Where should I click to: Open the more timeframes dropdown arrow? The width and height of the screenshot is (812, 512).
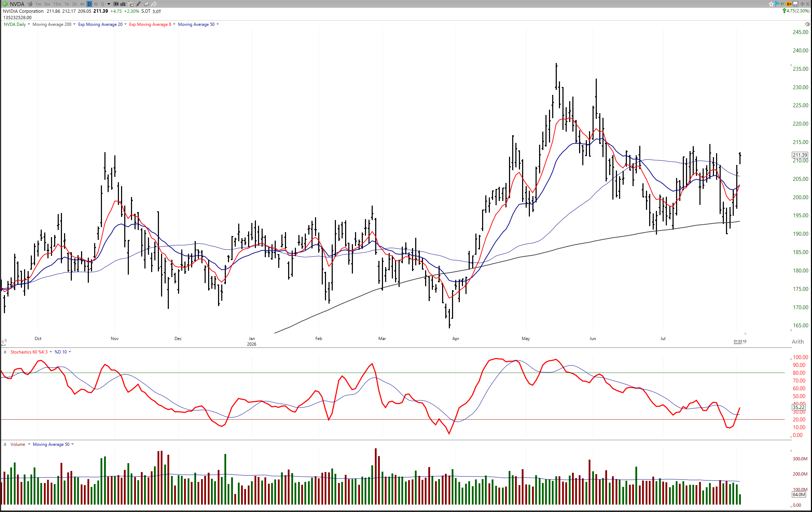tap(109, 4)
